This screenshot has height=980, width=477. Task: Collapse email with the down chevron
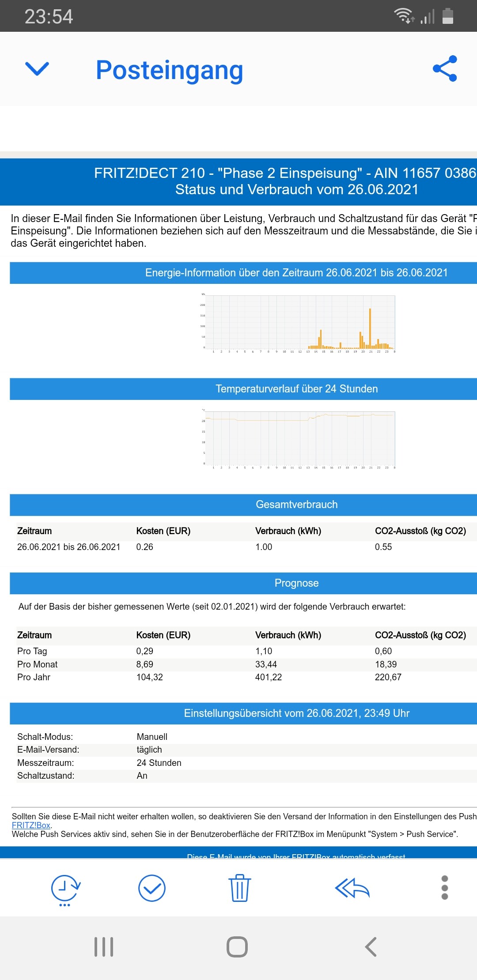[37, 69]
